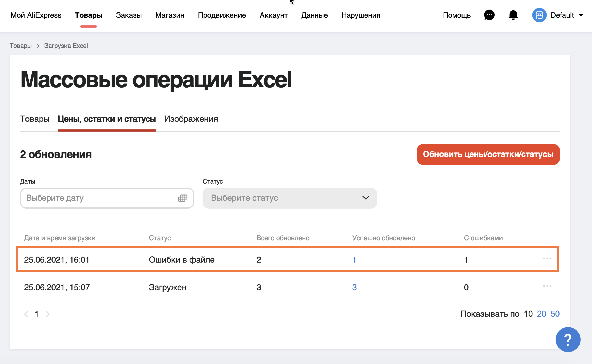Open Мой AliExpress menu
The width and height of the screenshot is (592, 364).
click(36, 15)
